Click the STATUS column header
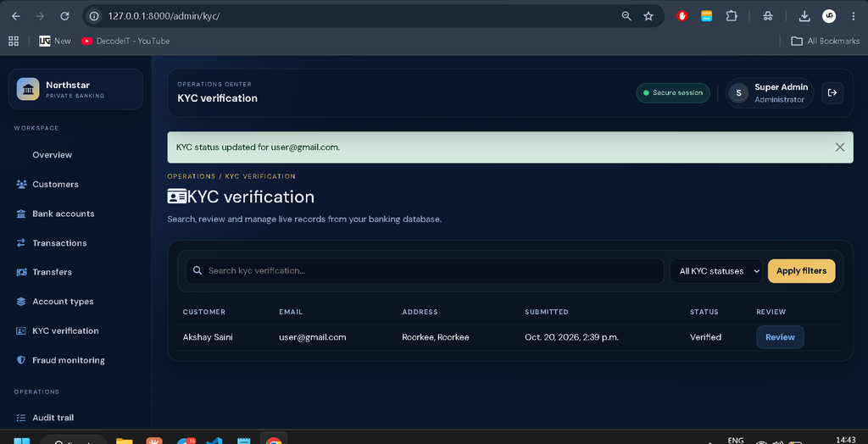The height and width of the screenshot is (444, 868). click(x=704, y=312)
